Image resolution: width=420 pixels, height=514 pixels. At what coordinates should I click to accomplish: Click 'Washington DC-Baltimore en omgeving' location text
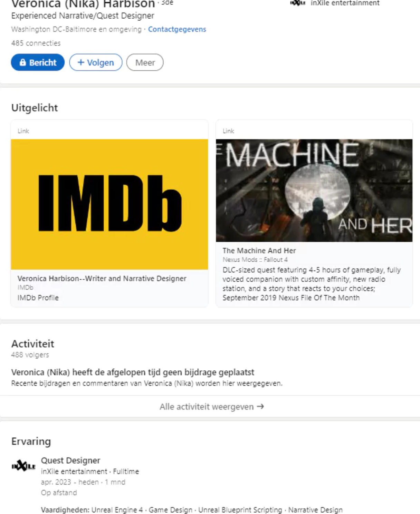[76, 29]
